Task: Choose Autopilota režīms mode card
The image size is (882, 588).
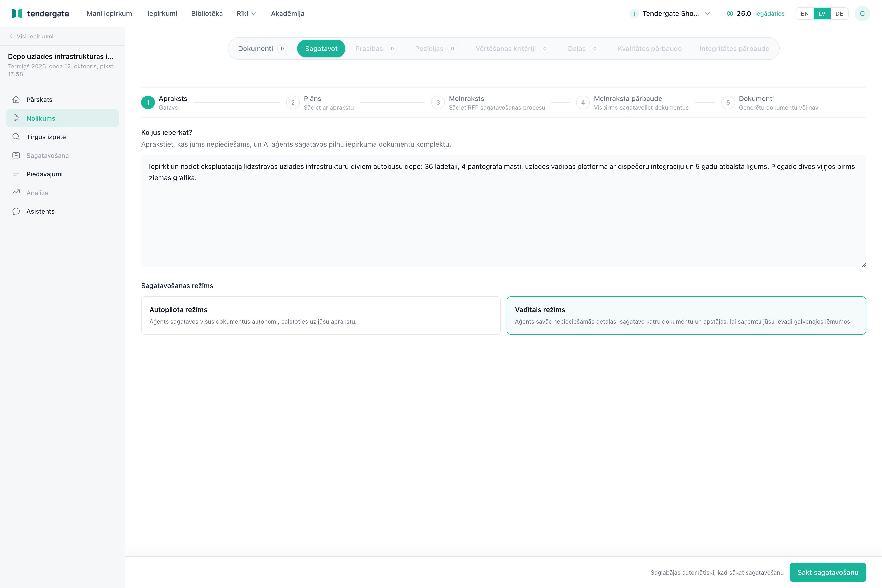Action: (x=321, y=315)
